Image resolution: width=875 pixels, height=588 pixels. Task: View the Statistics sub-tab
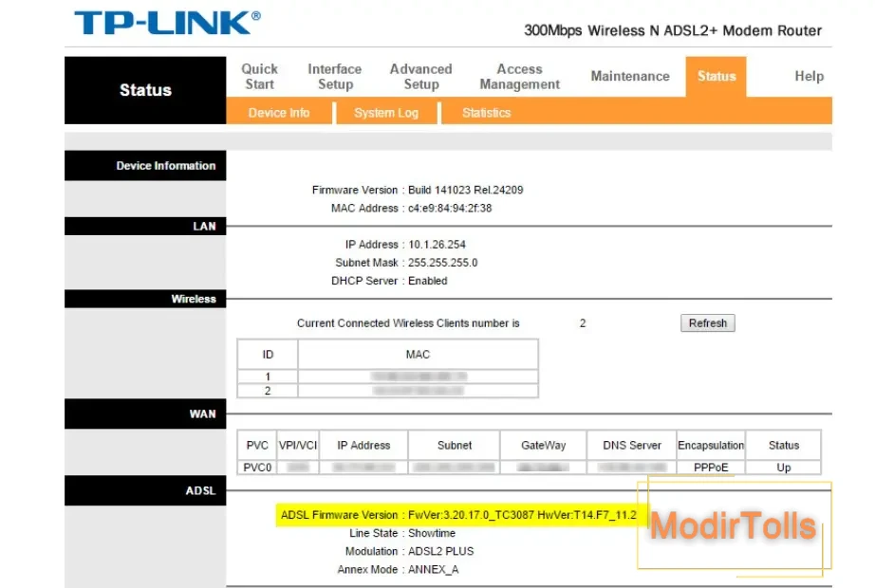(486, 113)
